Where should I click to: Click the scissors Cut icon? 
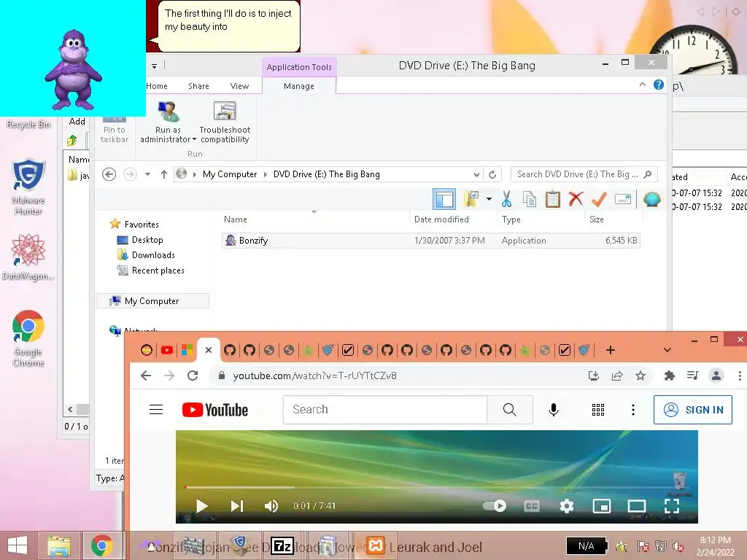506,199
